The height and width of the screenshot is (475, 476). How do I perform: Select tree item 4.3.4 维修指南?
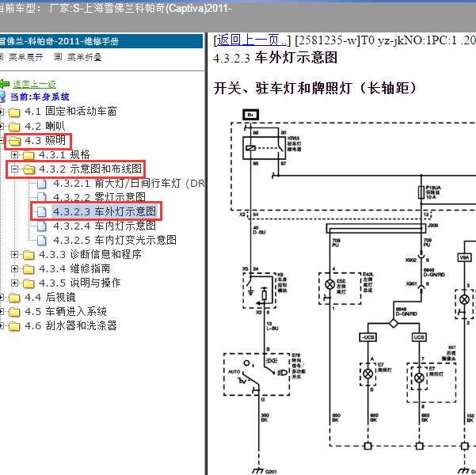click(x=74, y=268)
